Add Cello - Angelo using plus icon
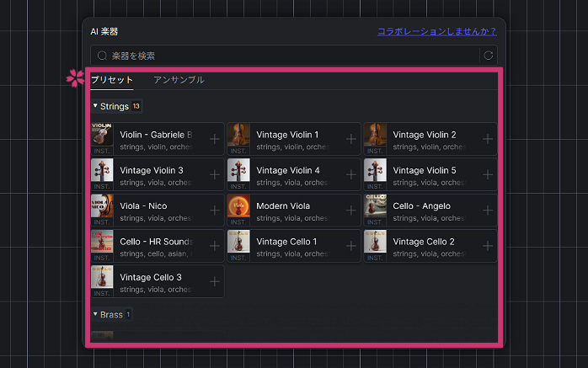Image resolution: width=588 pixels, height=368 pixels. (x=487, y=211)
